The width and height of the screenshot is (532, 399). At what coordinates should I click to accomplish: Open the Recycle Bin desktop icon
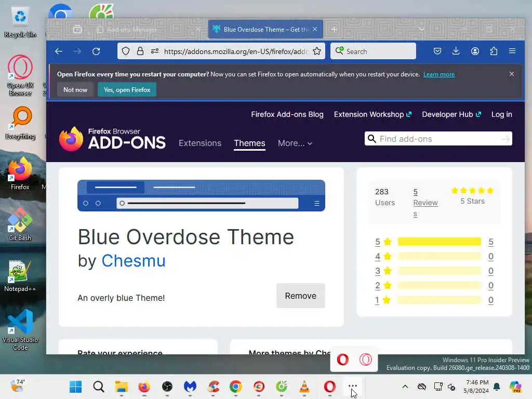[x=20, y=22]
